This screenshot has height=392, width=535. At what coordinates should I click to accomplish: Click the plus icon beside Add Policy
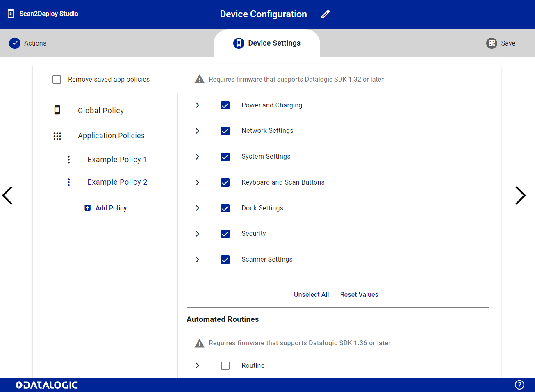point(87,208)
